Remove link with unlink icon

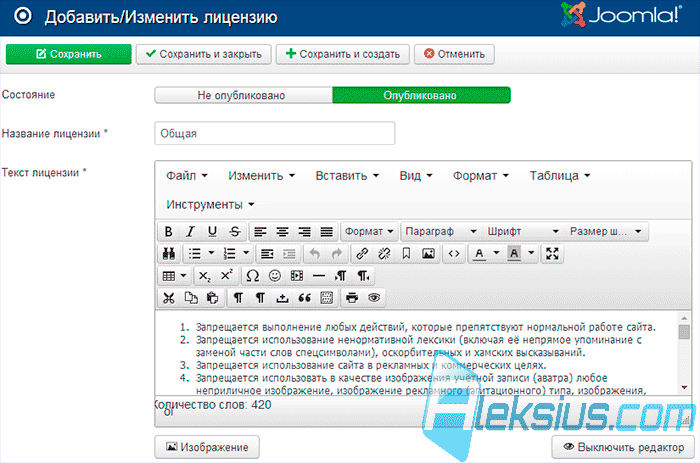click(x=384, y=254)
